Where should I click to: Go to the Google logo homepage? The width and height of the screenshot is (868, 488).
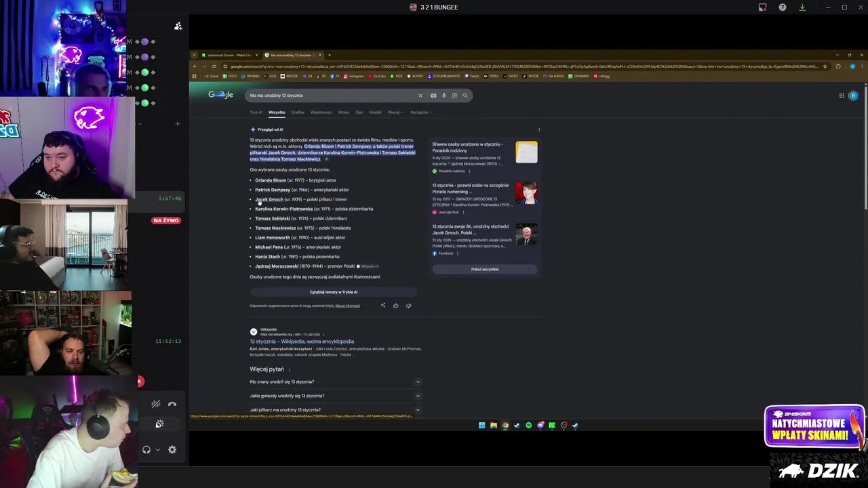[220, 95]
